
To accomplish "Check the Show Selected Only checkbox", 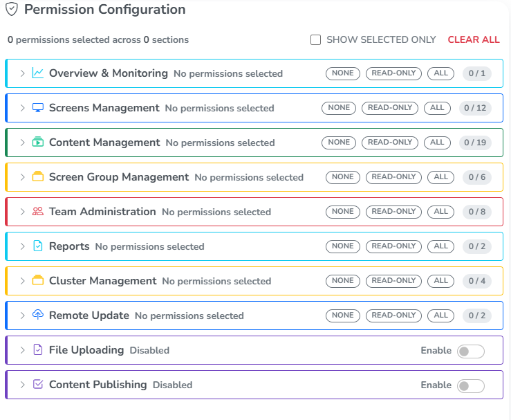I will (x=315, y=39).
